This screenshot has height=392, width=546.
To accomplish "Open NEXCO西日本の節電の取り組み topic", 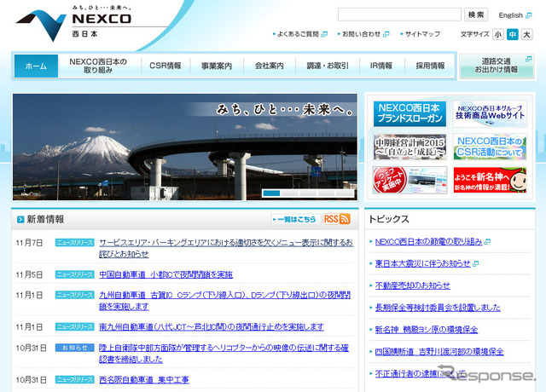I will (x=428, y=242).
